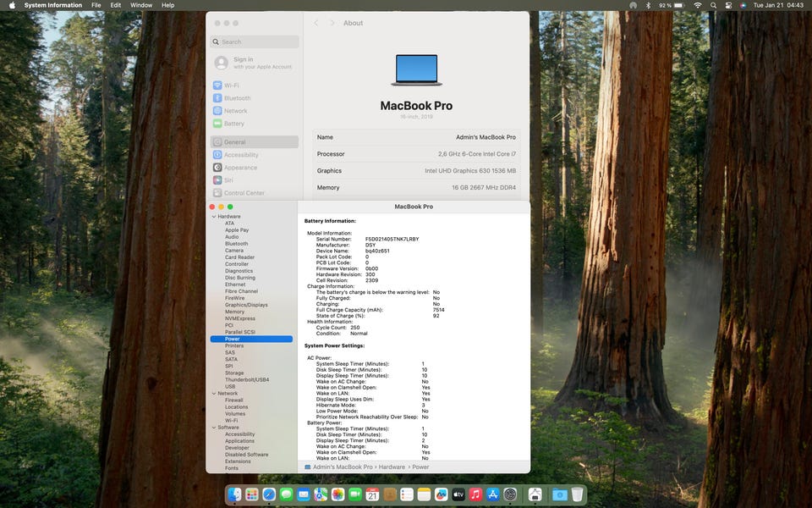
Task: Open Launchpad in the Dock
Action: (x=252, y=494)
